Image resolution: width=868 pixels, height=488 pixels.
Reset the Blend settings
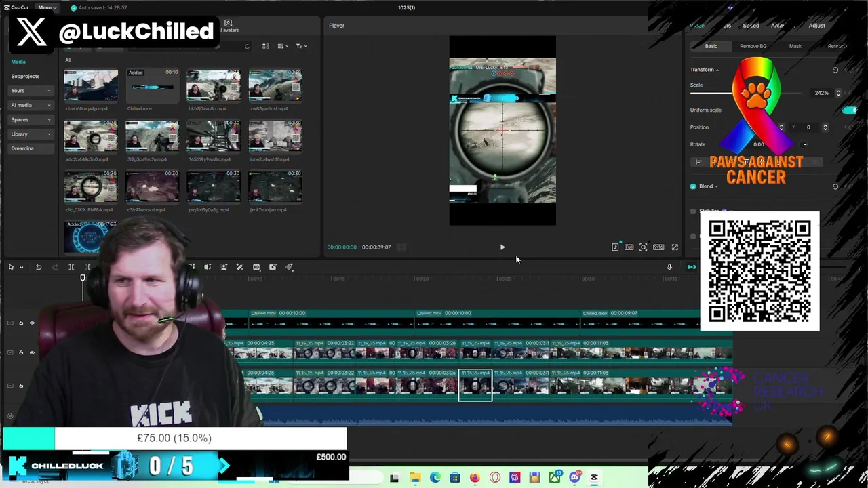coord(835,186)
